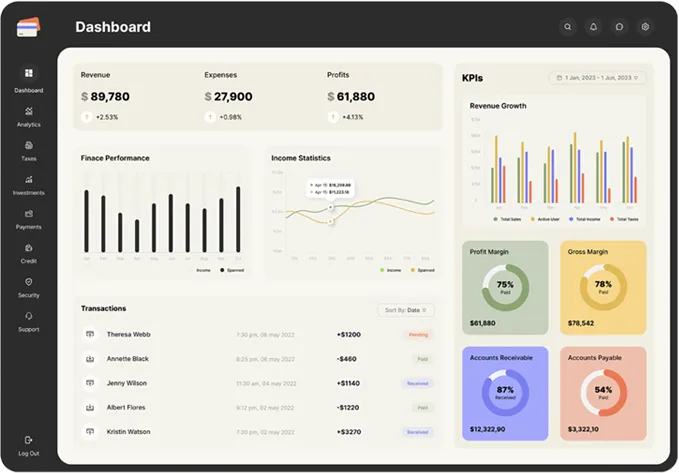Click the Accounts Receivable 87% donut
Viewport: 679px width, 473px height.
pyautogui.click(x=505, y=393)
